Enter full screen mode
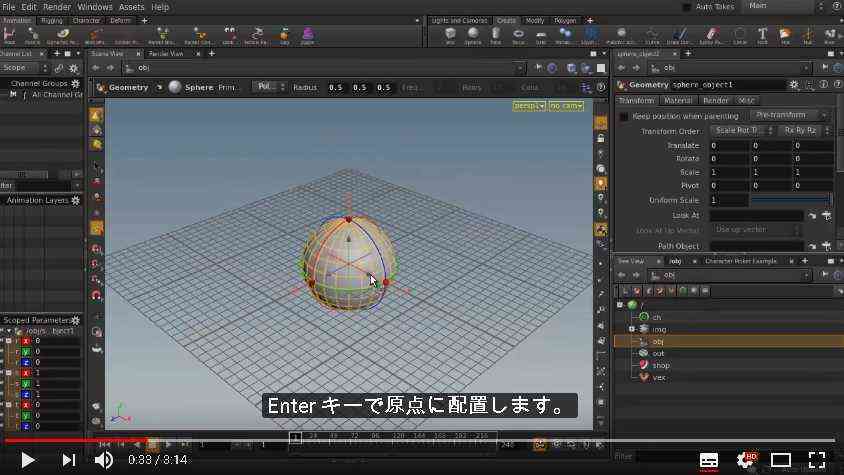 (x=817, y=460)
